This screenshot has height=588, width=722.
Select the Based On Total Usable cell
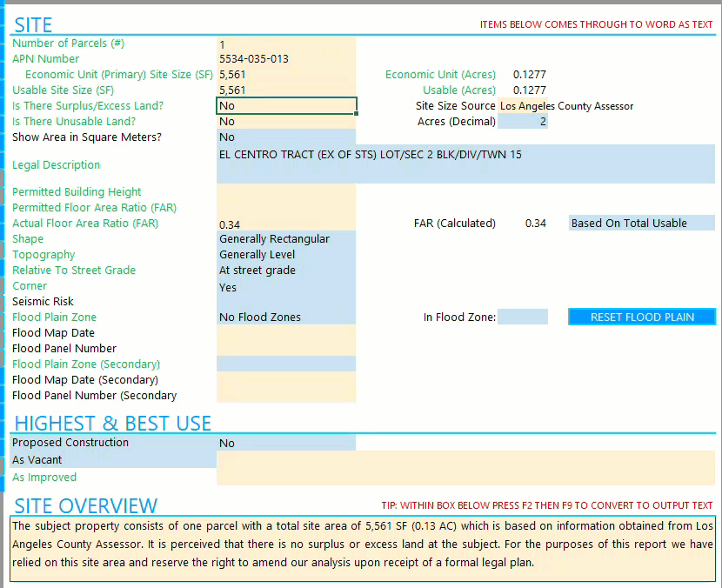click(x=642, y=224)
